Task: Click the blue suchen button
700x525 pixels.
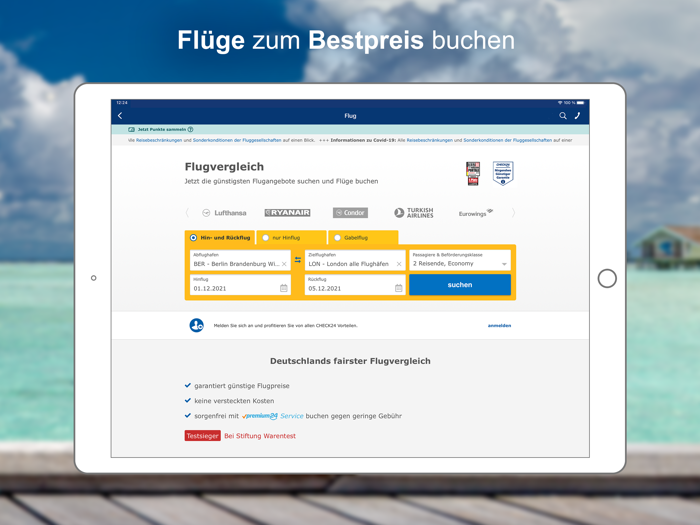Action: pos(460,285)
